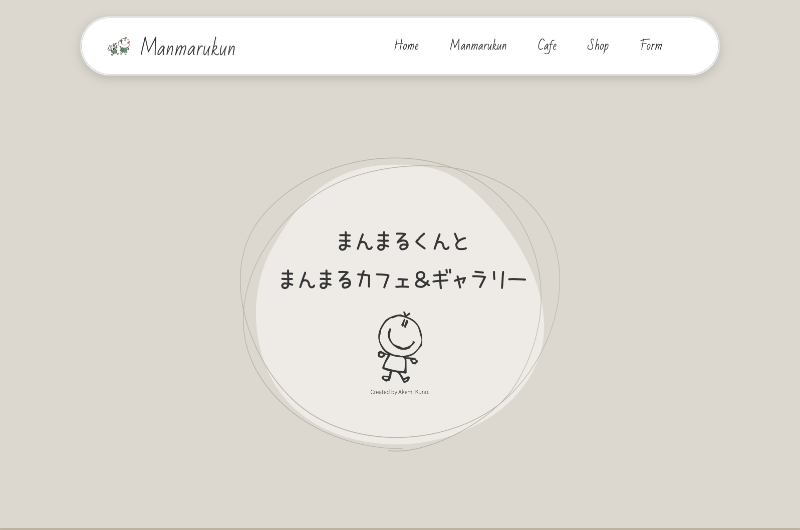The width and height of the screenshot is (800, 530).
Task: Click the flower logo icon in header
Action: tap(119, 46)
